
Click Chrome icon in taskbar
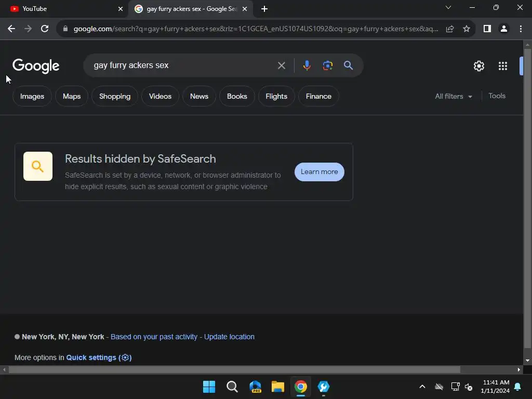click(301, 387)
